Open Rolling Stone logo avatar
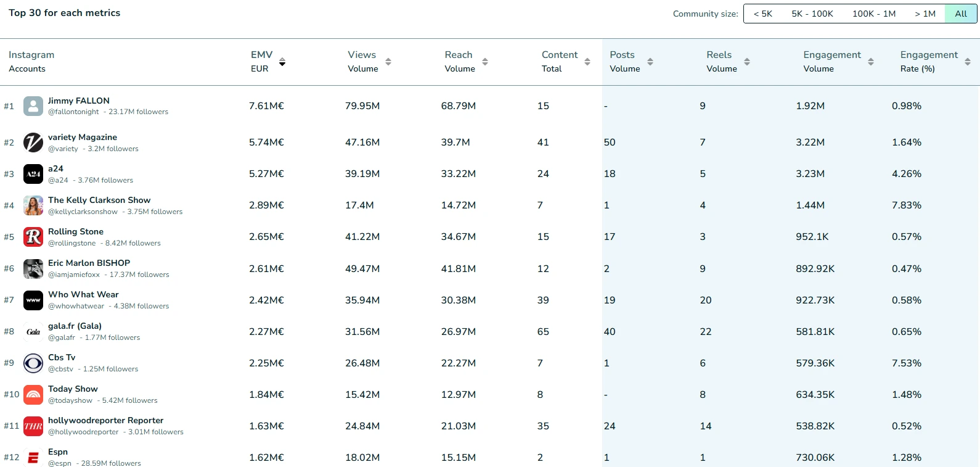The width and height of the screenshot is (980, 467). (x=33, y=237)
